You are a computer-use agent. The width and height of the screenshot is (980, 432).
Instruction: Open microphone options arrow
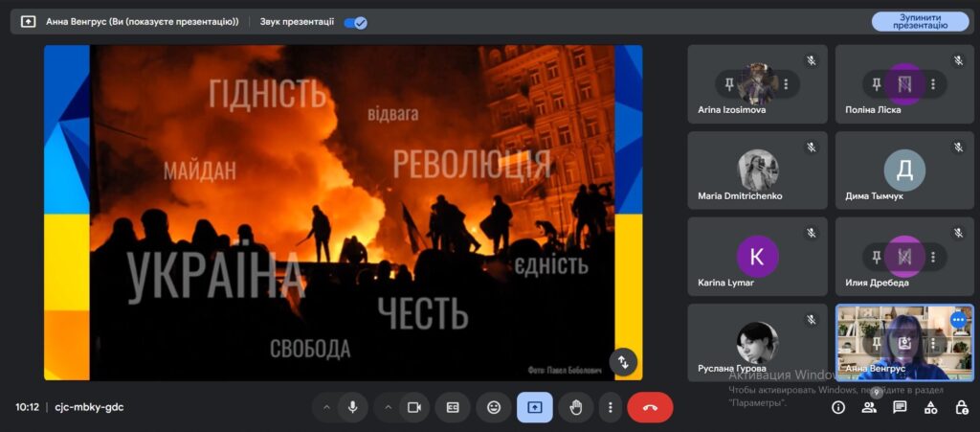tap(326, 408)
